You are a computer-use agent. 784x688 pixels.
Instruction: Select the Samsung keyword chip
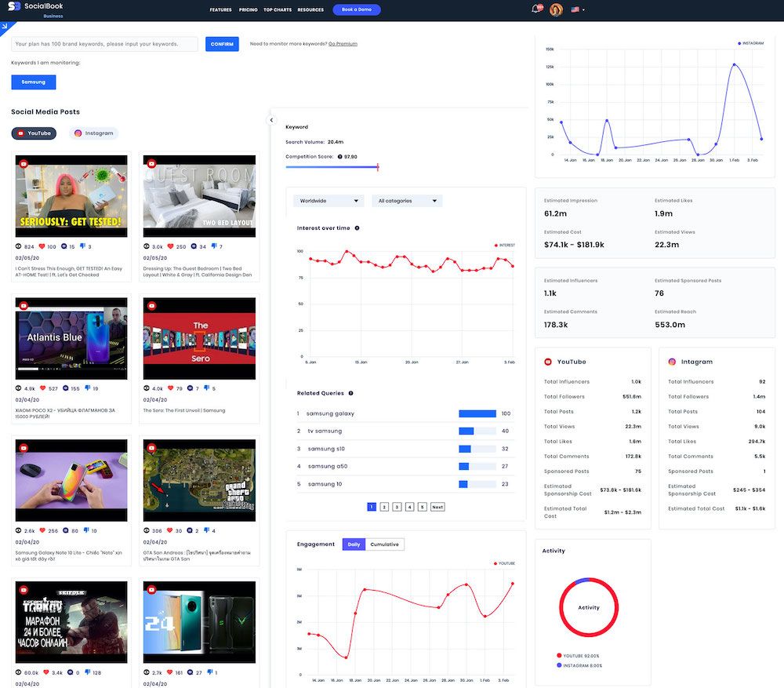click(x=34, y=82)
